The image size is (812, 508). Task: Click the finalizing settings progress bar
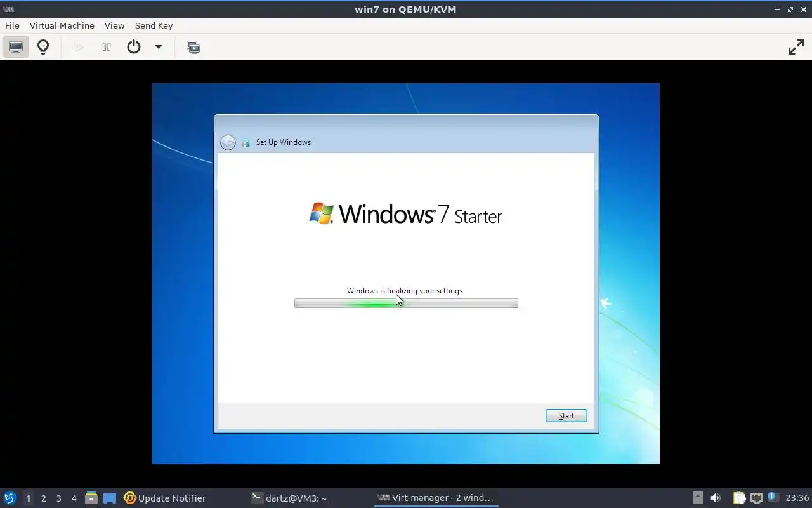click(x=406, y=304)
